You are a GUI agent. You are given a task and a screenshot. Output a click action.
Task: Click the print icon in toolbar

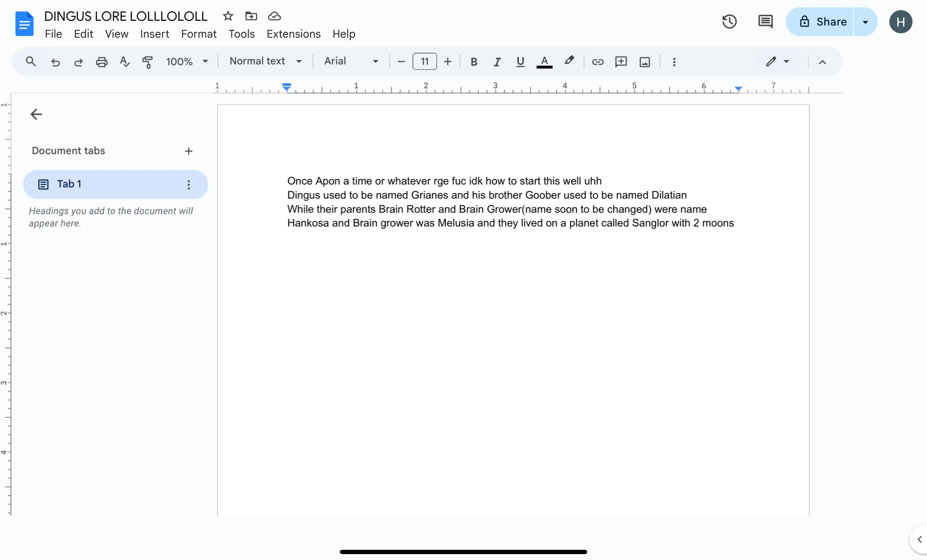101,62
